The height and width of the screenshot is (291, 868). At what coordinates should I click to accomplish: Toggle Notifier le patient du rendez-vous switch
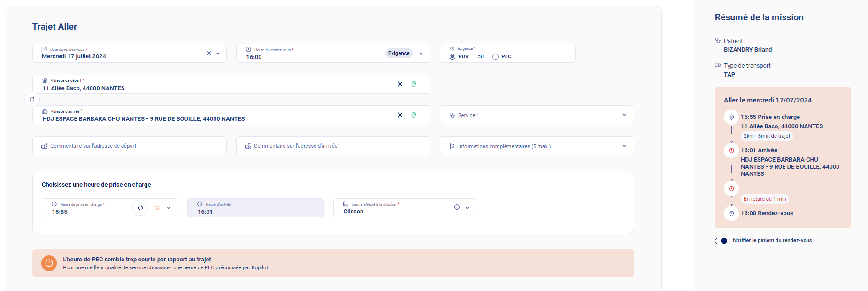point(721,241)
